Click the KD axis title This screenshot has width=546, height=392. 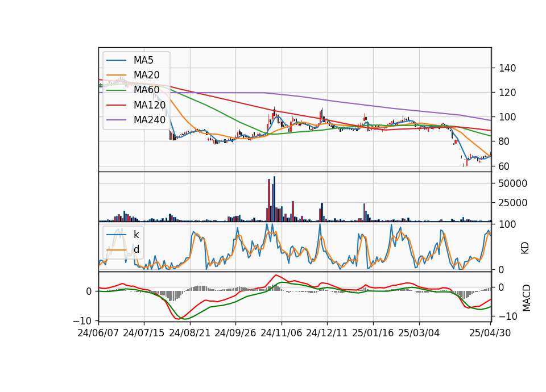(525, 248)
